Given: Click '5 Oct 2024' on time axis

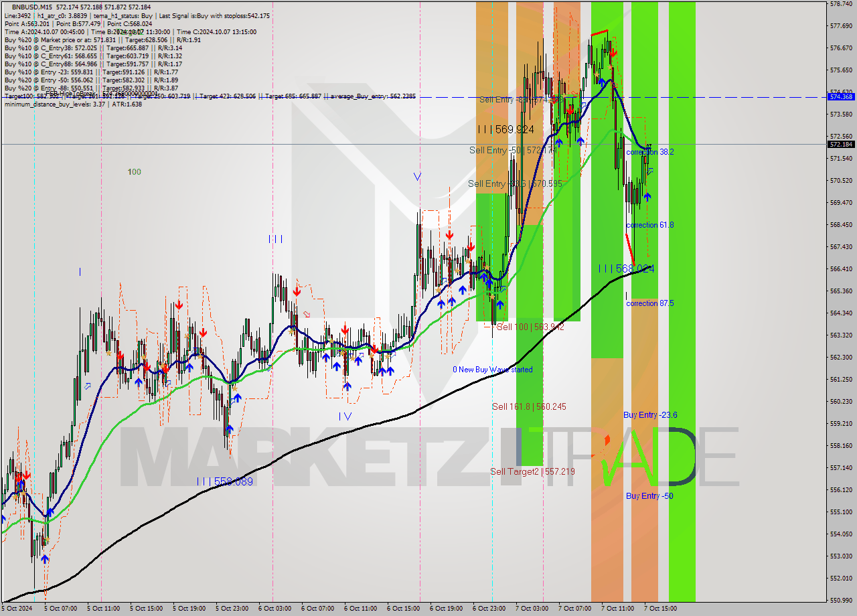Looking at the screenshot, I should tap(16, 609).
